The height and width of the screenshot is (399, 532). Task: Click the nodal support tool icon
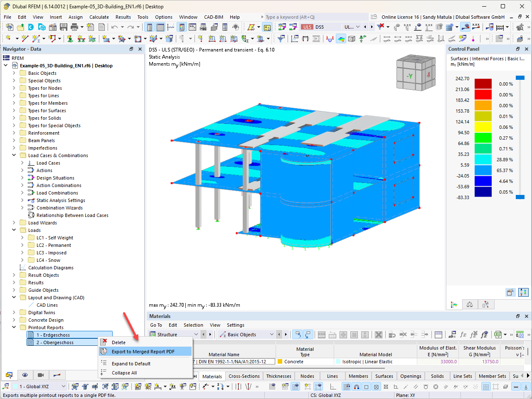pos(70,38)
